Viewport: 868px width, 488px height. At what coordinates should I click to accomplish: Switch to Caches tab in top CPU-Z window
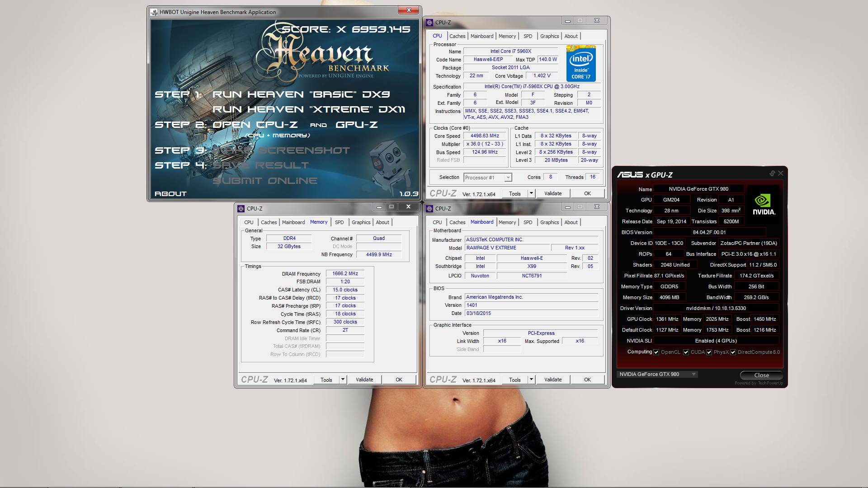(457, 36)
